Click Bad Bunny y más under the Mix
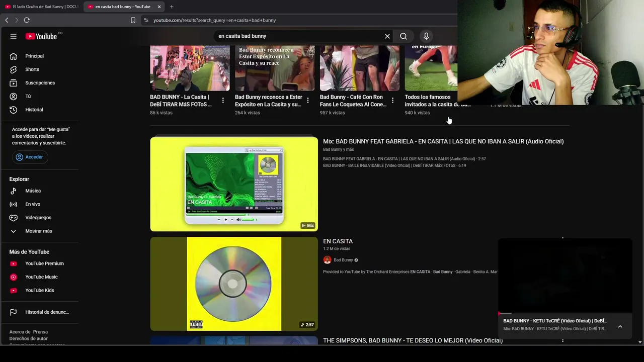The image size is (644, 362). pyautogui.click(x=338, y=149)
